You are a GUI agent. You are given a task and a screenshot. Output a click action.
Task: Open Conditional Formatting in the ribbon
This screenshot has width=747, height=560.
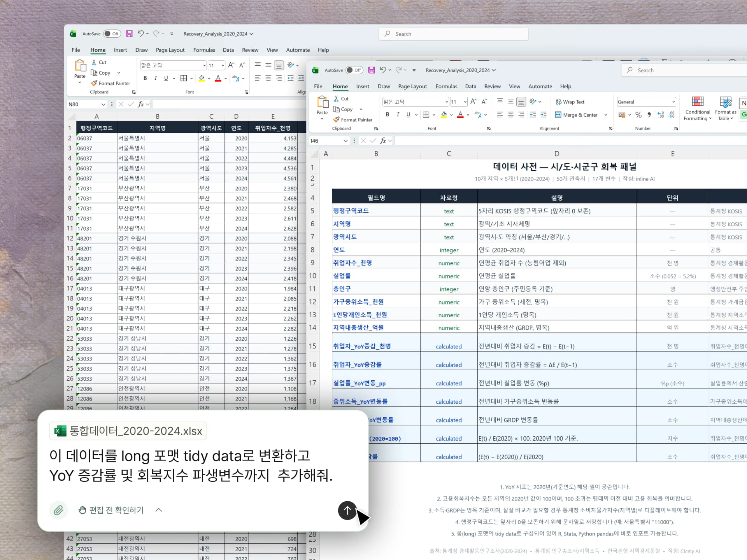coord(698,109)
